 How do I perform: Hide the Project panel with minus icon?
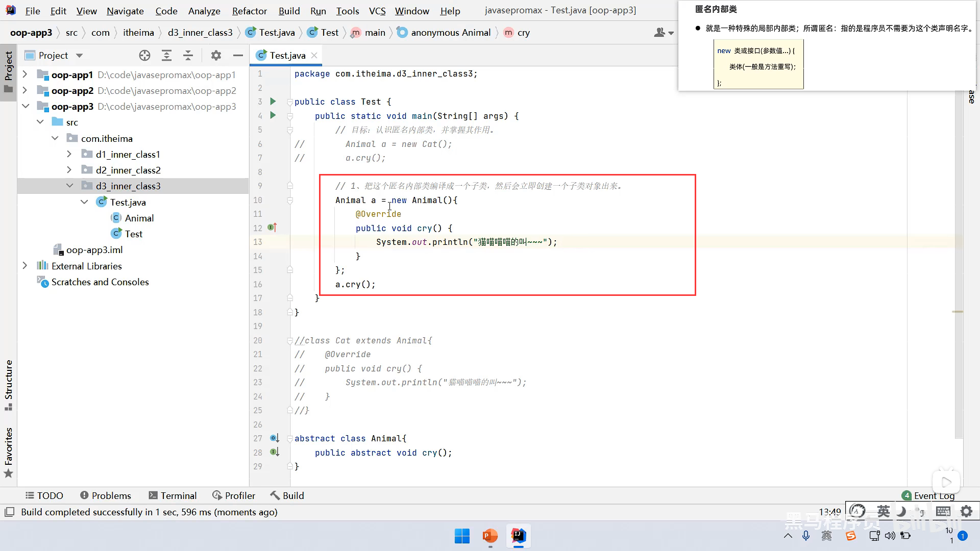[238, 56]
